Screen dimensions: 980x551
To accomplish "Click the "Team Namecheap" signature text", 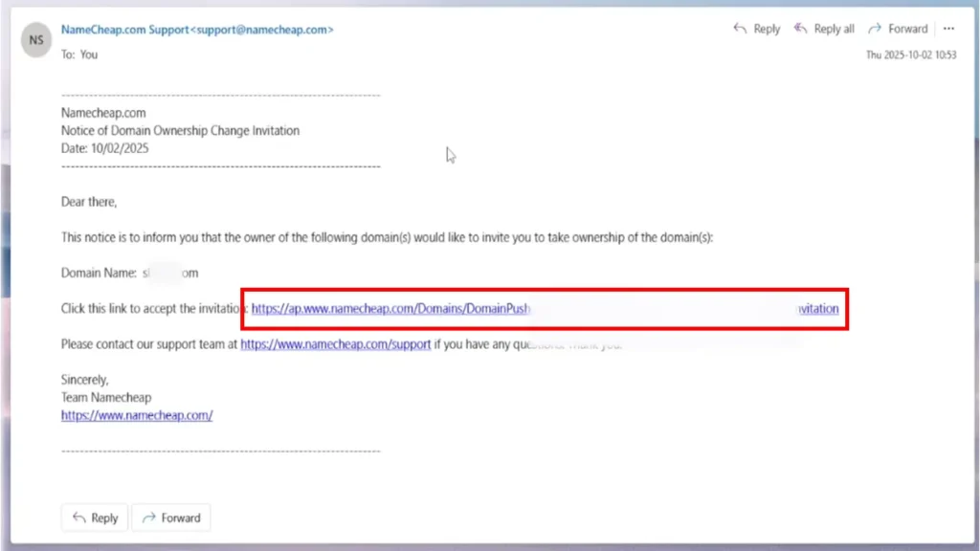I will coord(106,397).
